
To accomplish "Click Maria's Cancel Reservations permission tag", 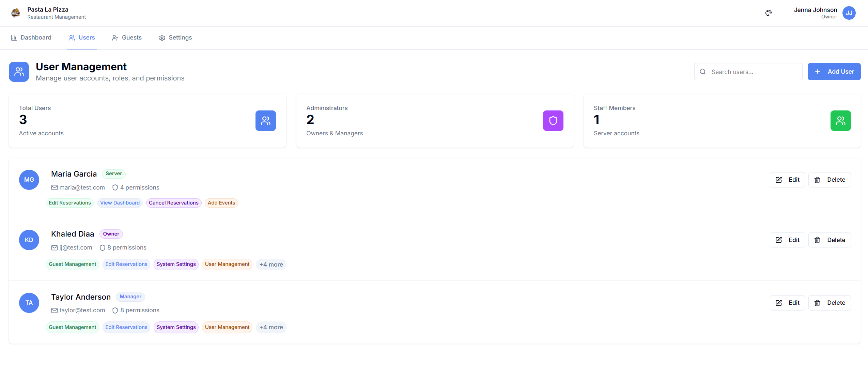I will point(173,203).
